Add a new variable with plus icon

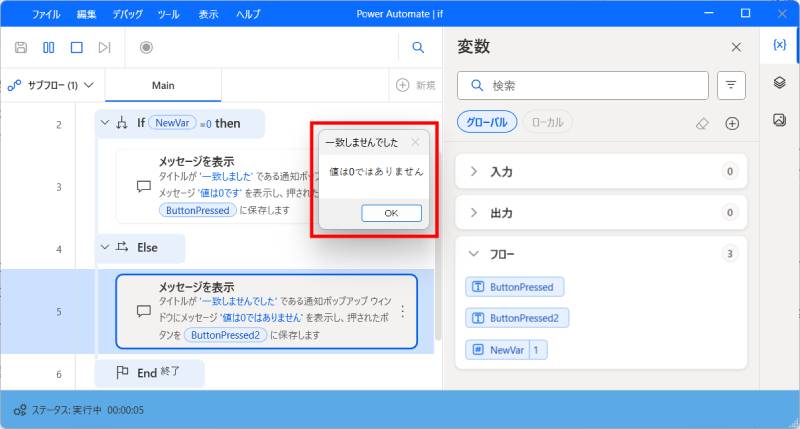point(732,123)
